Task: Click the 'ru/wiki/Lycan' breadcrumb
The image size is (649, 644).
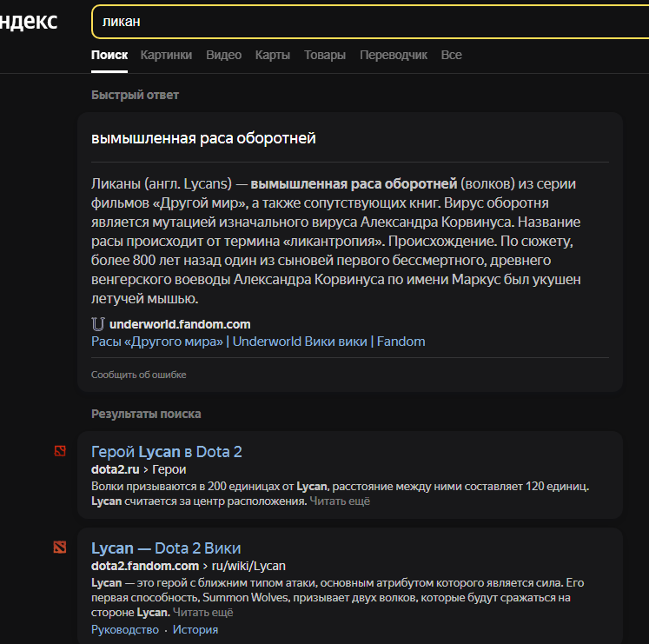Action: [248, 566]
